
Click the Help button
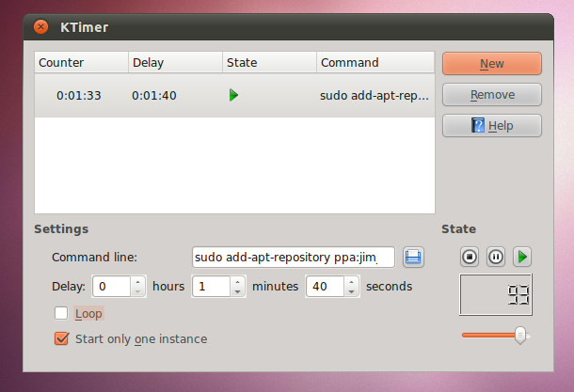[x=492, y=125]
